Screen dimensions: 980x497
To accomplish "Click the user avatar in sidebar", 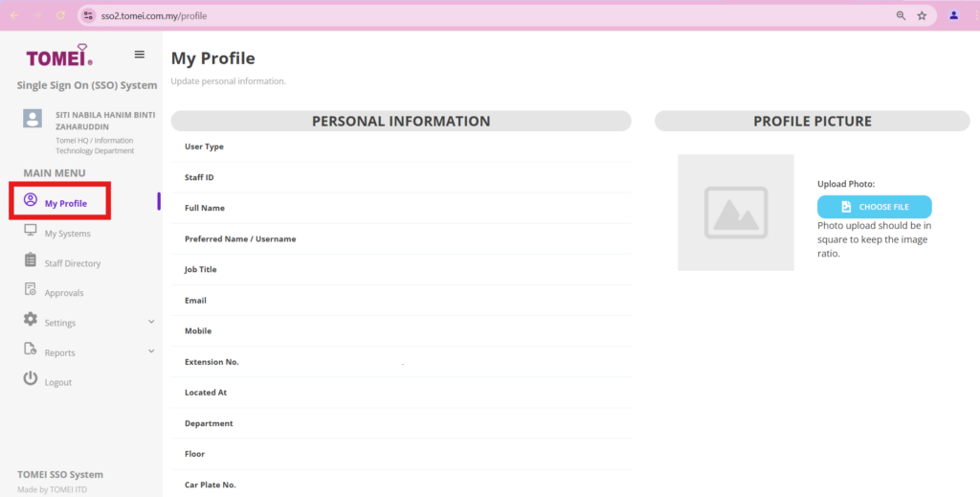I will click(x=33, y=119).
